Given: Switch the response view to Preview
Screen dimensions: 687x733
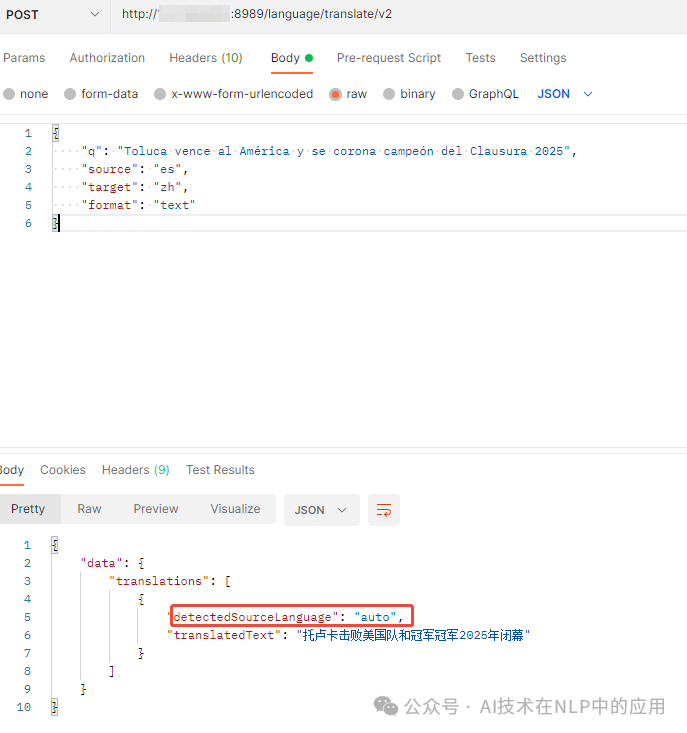Looking at the screenshot, I should click(156, 509).
